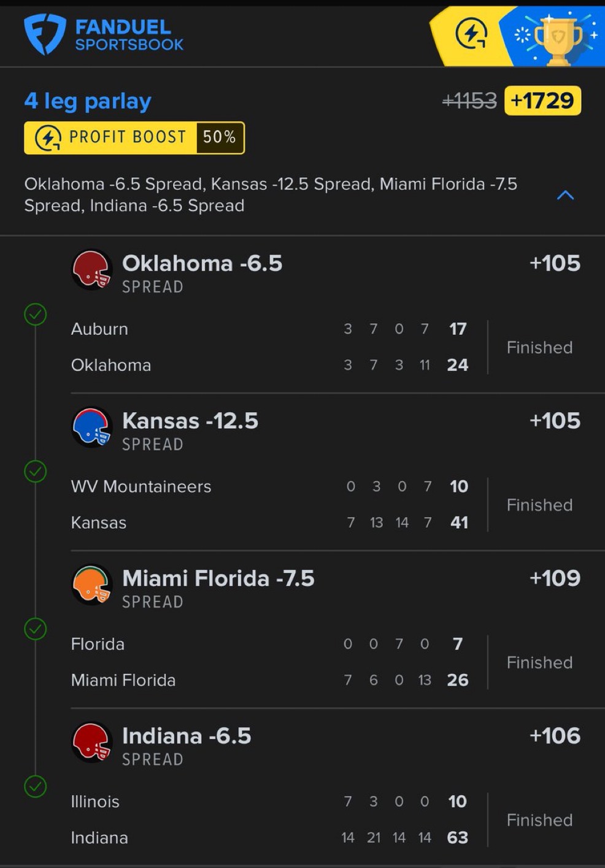Click the lightning icon in Profit Boost badge

coord(48,137)
